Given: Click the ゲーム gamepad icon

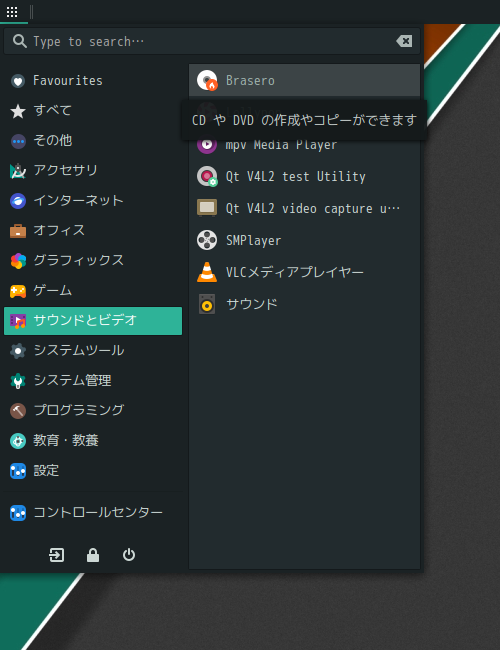Looking at the screenshot, I should tap(18, 291).
